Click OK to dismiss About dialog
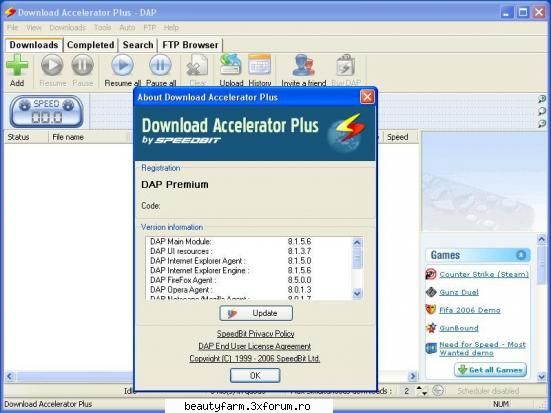 pos(255,376)
